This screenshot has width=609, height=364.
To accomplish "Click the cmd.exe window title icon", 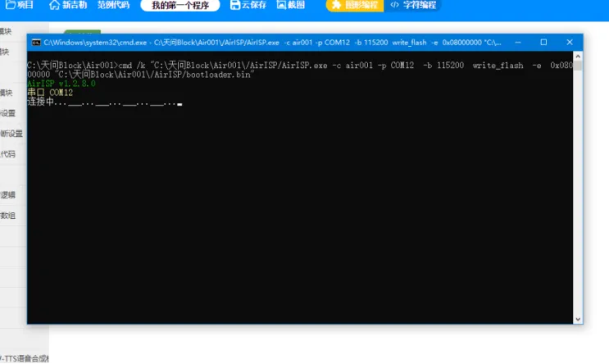I will click(36, 42).
